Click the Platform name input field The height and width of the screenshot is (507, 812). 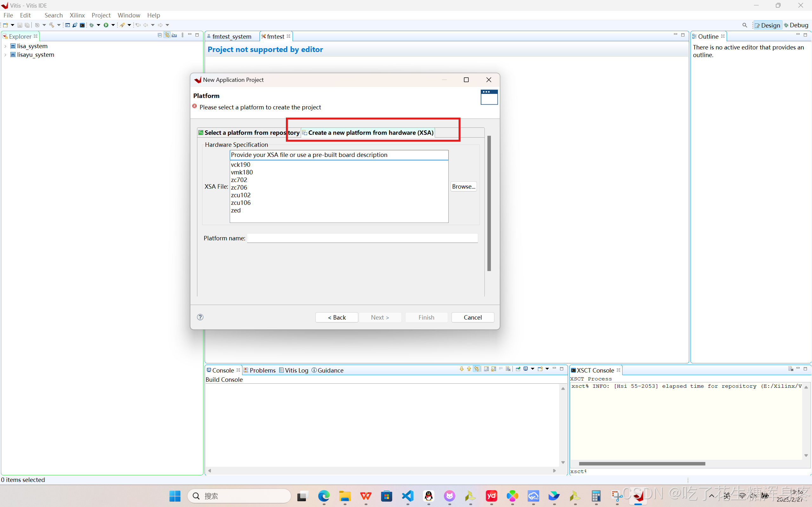pyautogui.click(x=362, y=238)
